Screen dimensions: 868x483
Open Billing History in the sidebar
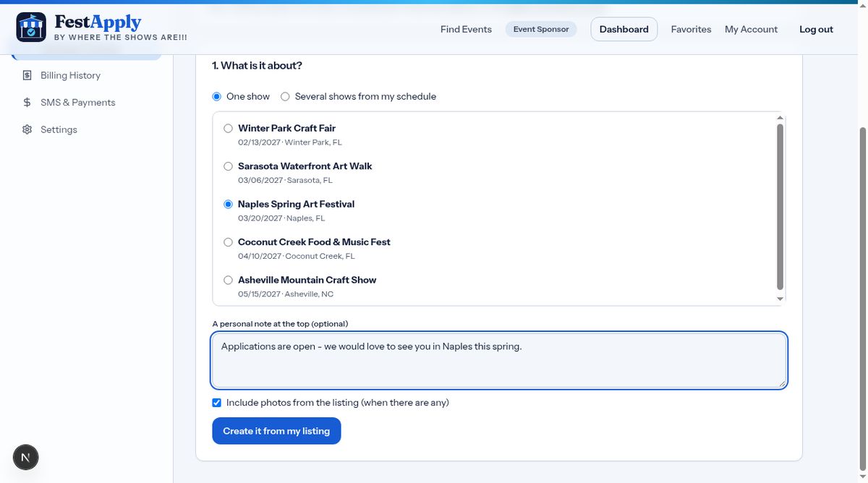[x=70, y=75]
